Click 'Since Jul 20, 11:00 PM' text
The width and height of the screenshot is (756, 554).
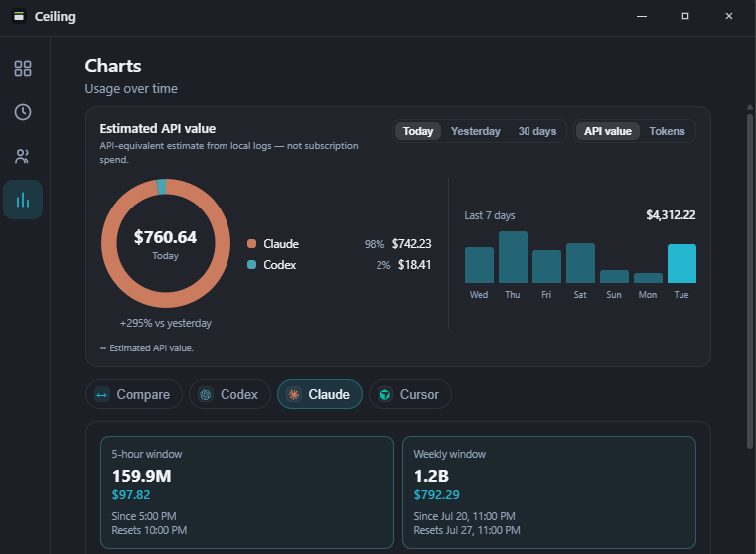click(464, 516)
